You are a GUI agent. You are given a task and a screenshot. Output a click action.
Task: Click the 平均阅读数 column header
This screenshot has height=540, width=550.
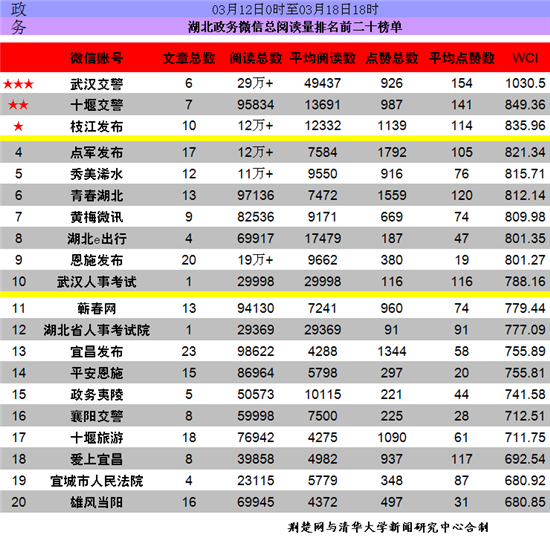(x=323, y=58)
